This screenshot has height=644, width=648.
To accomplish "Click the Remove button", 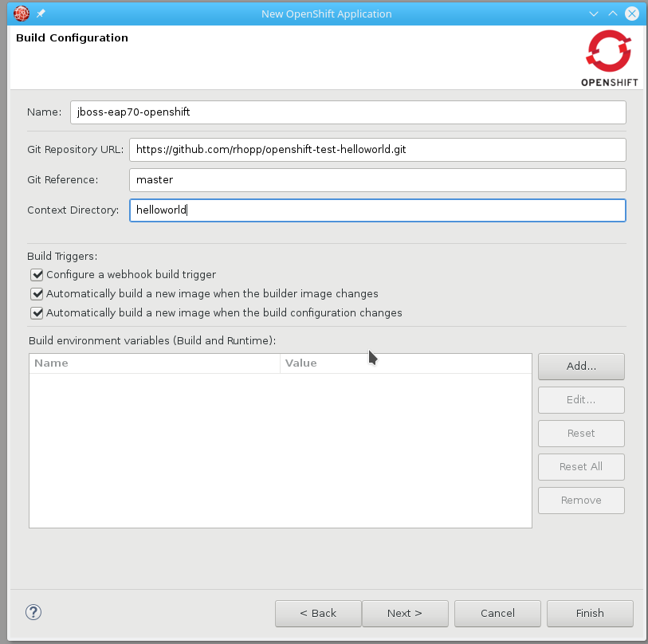I will coord(581,501).
